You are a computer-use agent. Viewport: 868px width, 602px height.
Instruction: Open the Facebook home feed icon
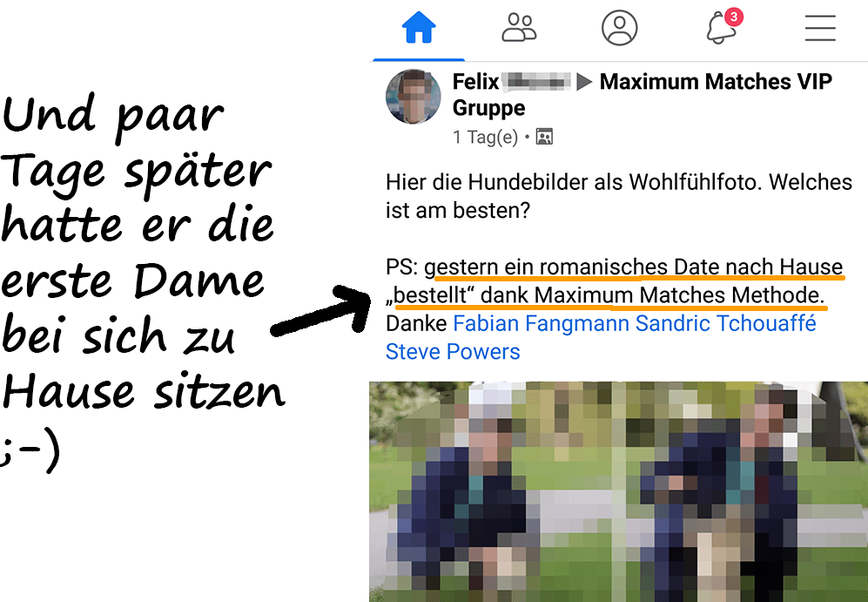pos(419,27)
